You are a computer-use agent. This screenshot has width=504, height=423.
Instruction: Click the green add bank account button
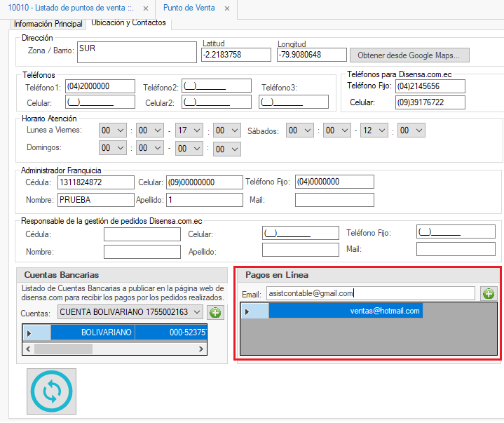point(216,312)
